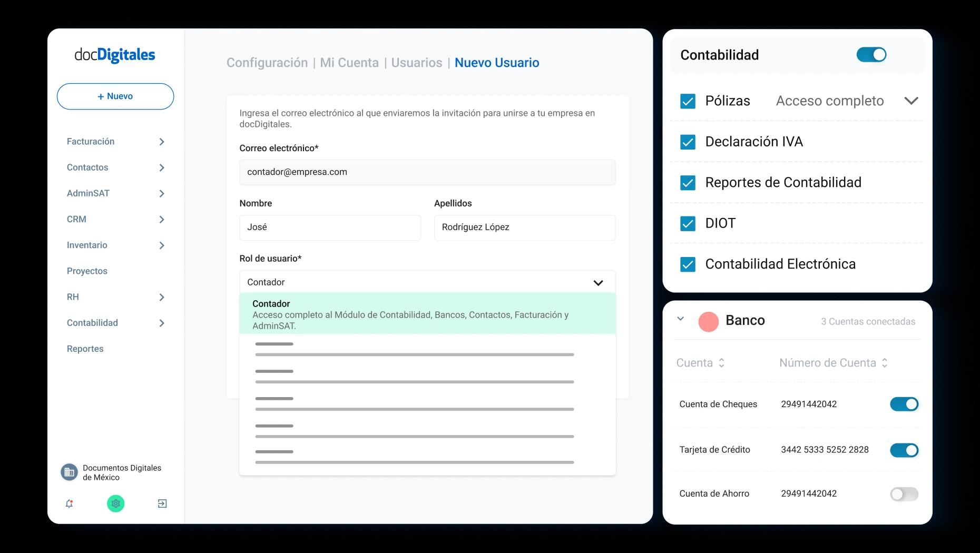Click the red Banco logo circle
The width and height of the screenshot is (980, 553).
pyautogui.click(x=708, y=321)
